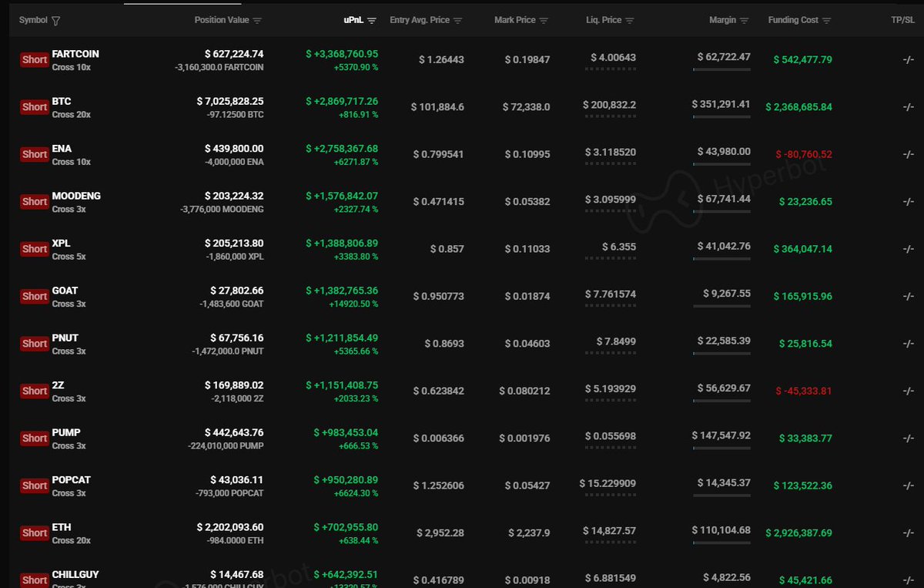Click the TP/SL column header

pos(902,21)
